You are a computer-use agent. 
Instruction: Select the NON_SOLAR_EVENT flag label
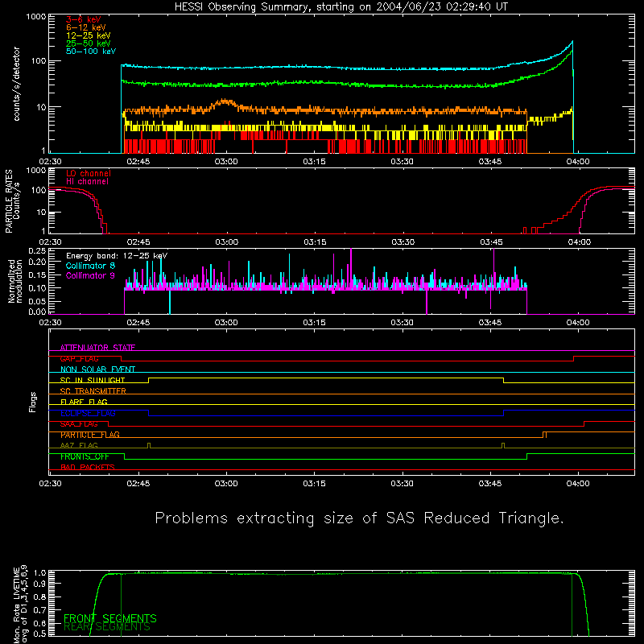(x=97, y=369)
